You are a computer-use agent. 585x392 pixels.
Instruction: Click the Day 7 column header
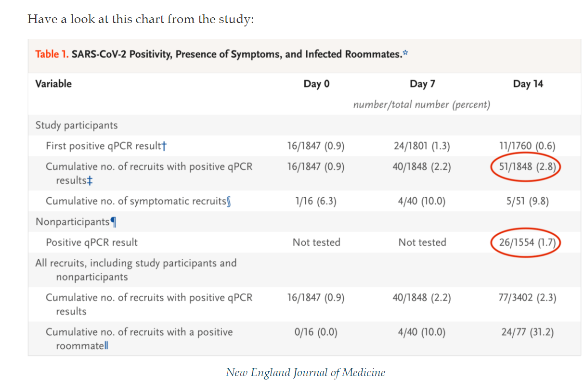click(x=422, y=84)
